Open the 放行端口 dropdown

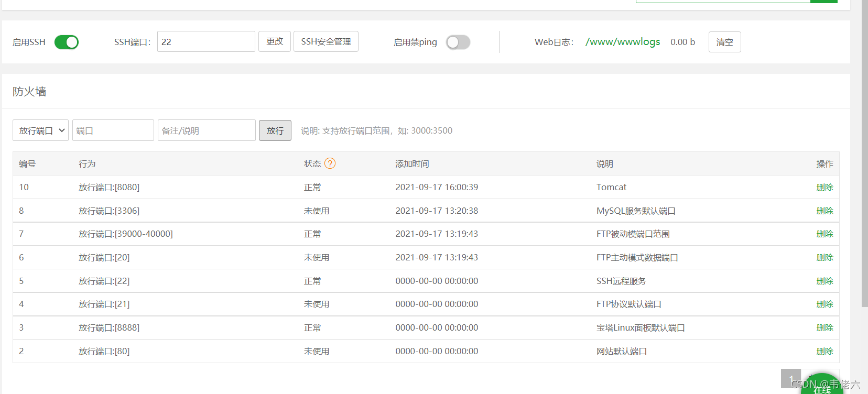(x=41, y=130)
